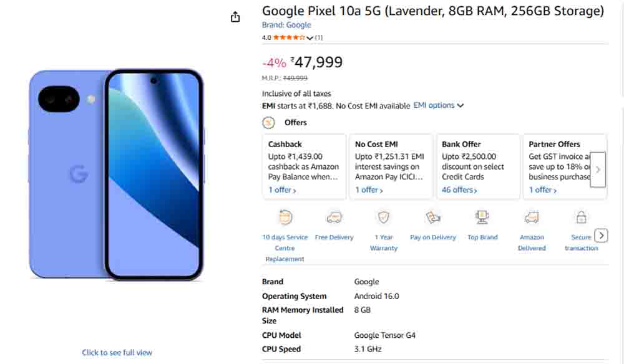Click the share icon above the title

click(235, 17)
